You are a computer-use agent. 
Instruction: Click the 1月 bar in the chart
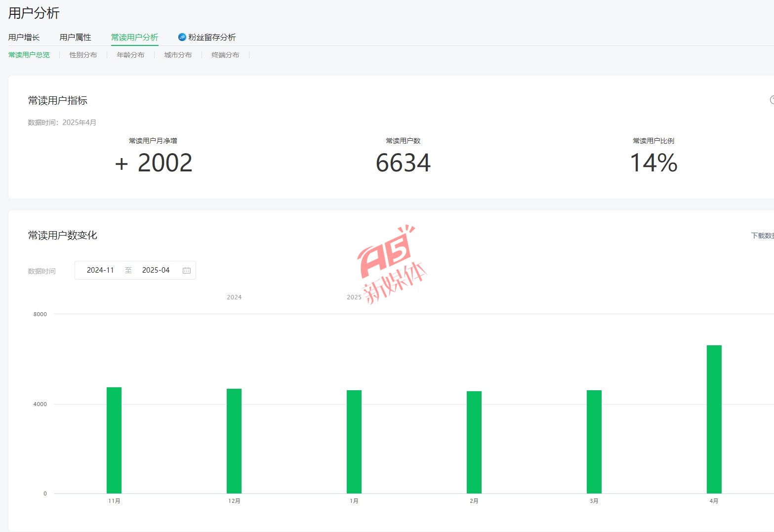[354, 442]
